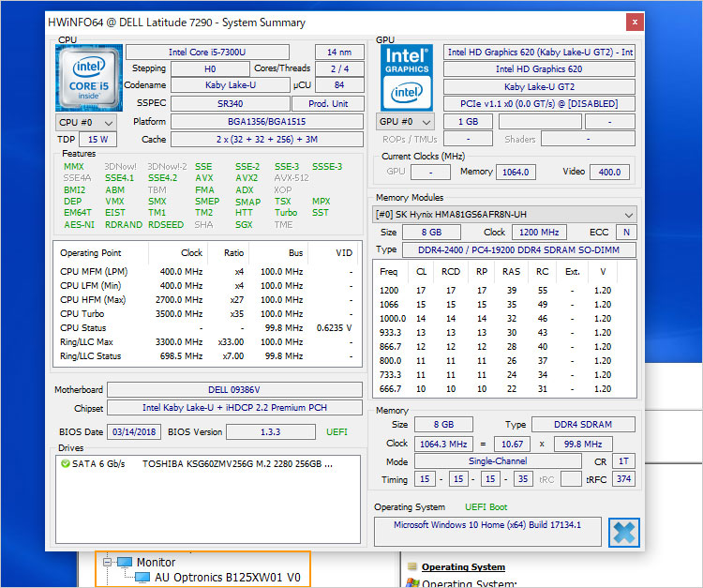Collapse the Monitor tree node
Image resolution: width=703 pixels, height=588 pixels.
pyautogui.click(x=107, y=562)
